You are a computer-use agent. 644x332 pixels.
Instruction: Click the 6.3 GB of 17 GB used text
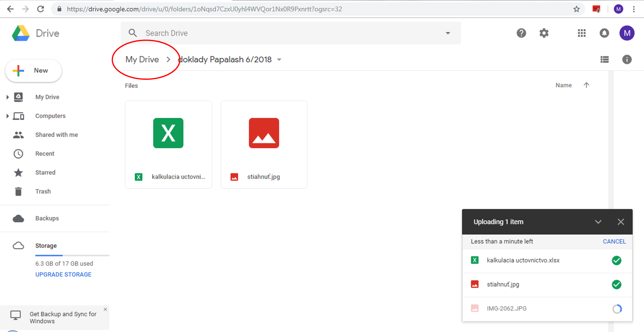click(x=64, y=264)
